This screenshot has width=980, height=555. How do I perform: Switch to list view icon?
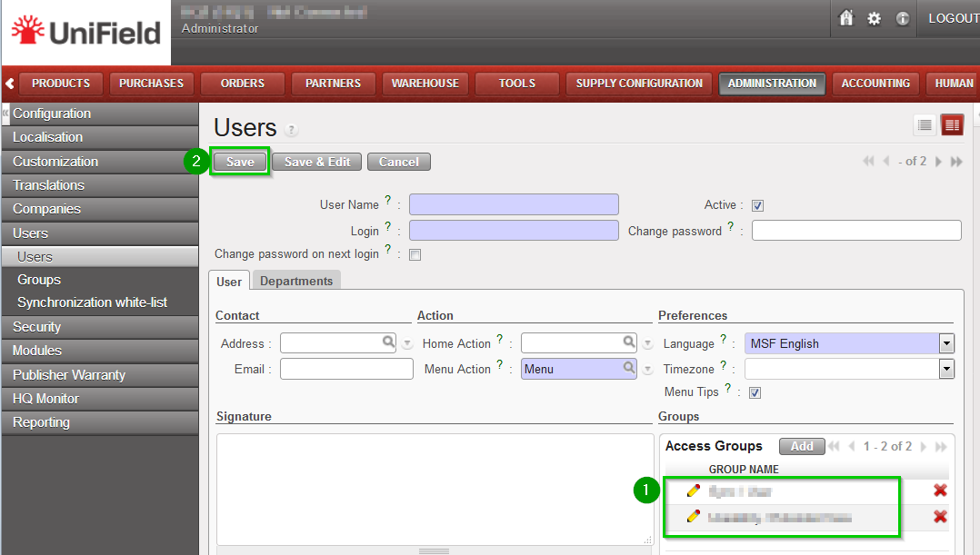point(925,125)
